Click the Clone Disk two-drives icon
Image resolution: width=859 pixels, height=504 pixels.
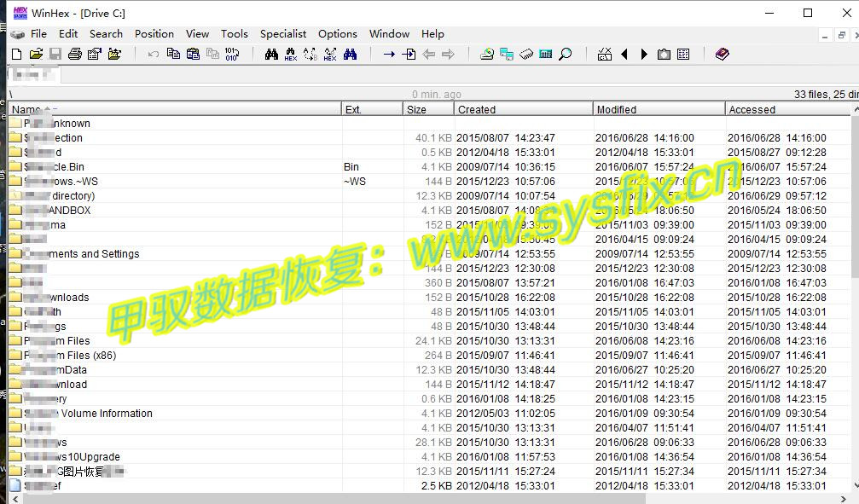coord(507,54)
